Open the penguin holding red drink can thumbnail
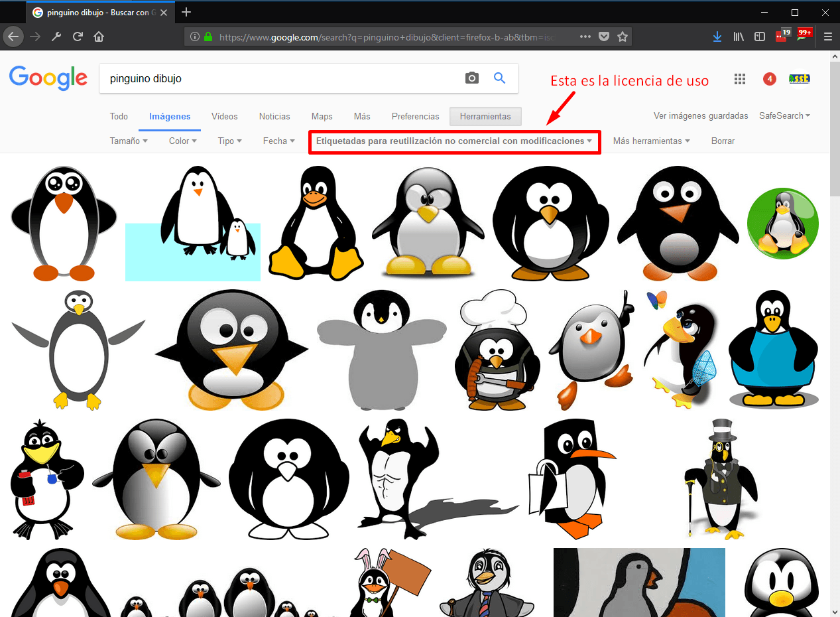Screen dimensions: 840x617 coord(48,478)
